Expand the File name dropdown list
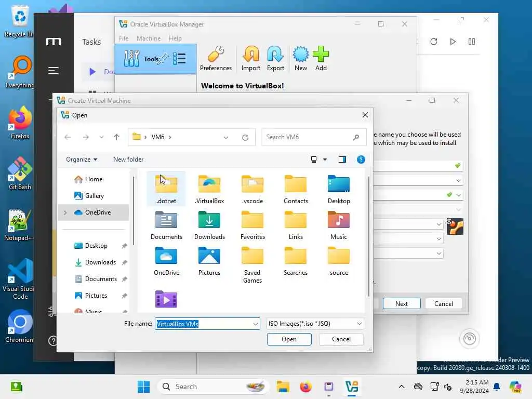532x399 pixels. click(255, 324)
